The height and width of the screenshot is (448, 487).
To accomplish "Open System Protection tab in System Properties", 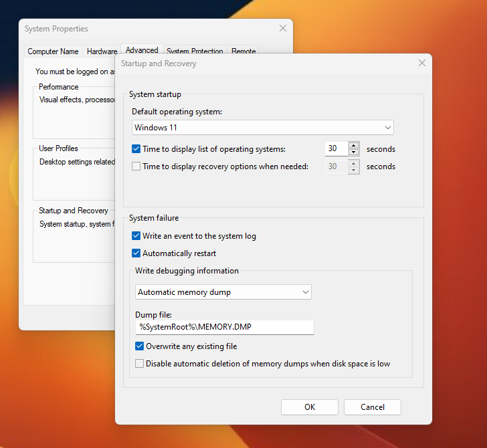I will [195, 51].
